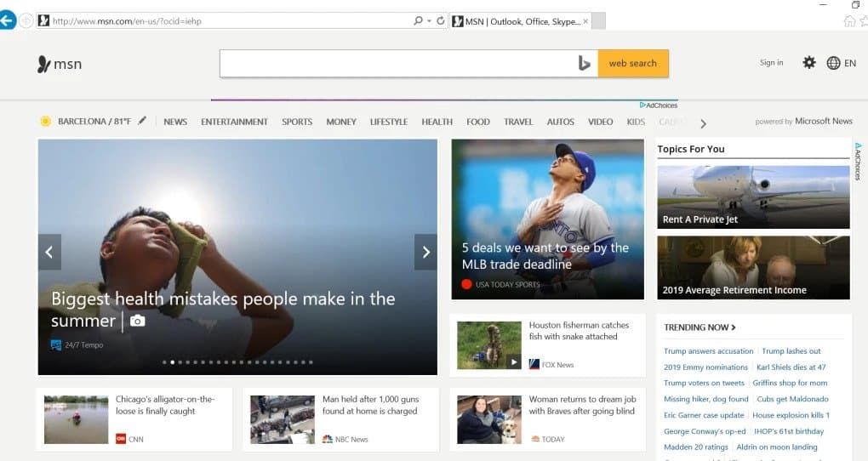Open the EN language globe selector

coord(842,63)
